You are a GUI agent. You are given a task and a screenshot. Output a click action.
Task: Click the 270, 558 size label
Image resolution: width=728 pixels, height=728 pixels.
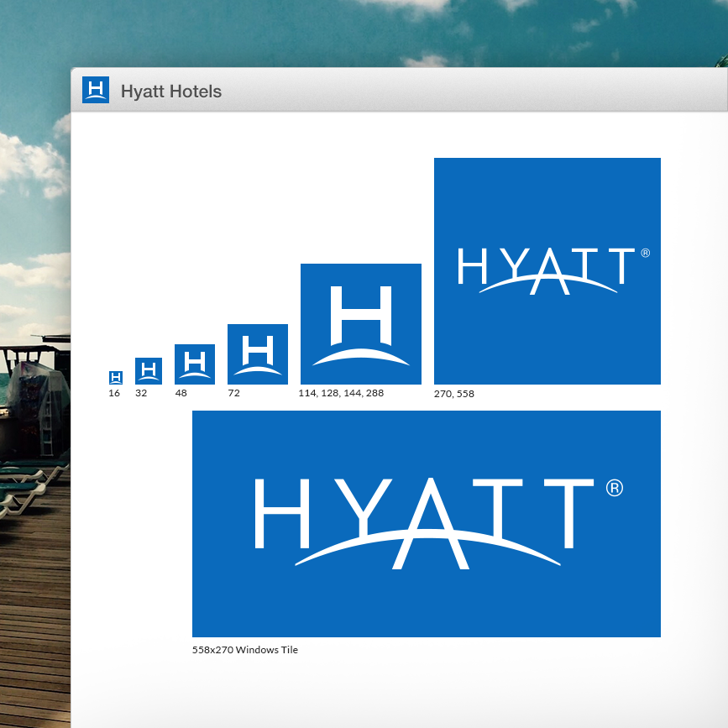(x=453, y=393)
